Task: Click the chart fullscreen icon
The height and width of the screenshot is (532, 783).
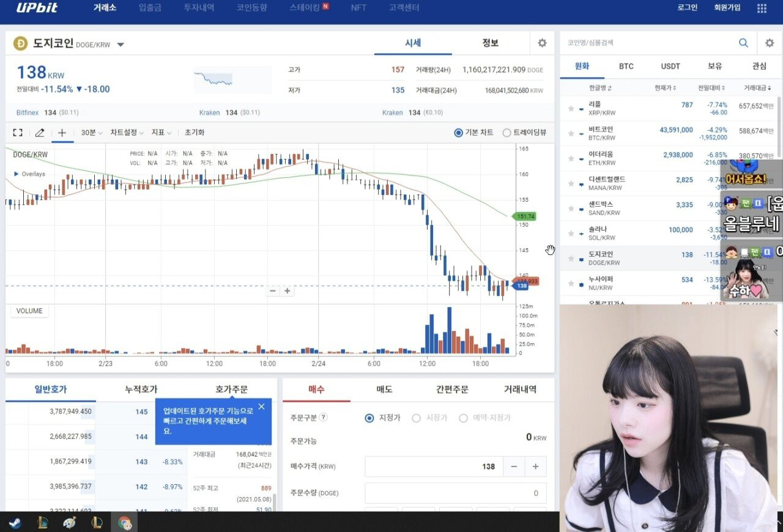Action: tap(18, 133)
